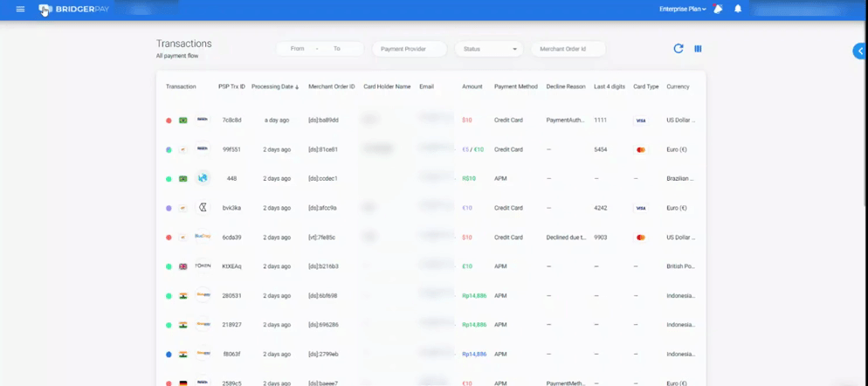Click blue status dot in row f8063f
Viewport: 868px width, 386px height.
[x=169, y=355]
